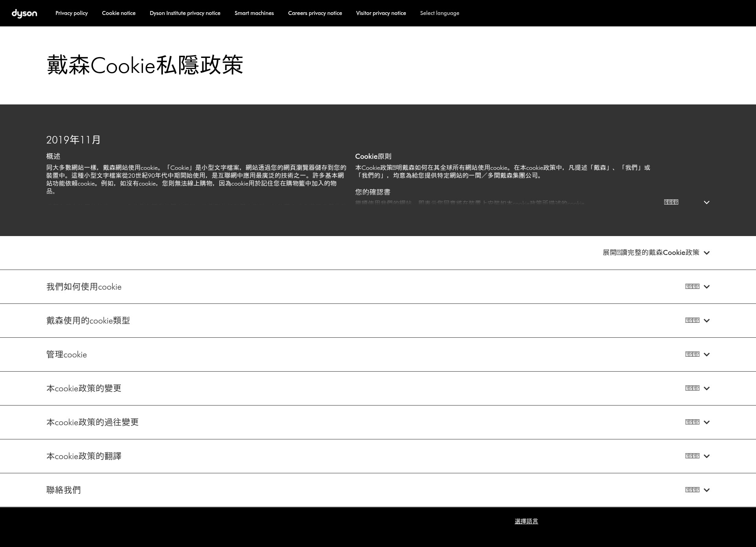This screenshot has width=756, height=547.
Task: Go to Dyson Institute privacy notice
Action: (185, 13)
